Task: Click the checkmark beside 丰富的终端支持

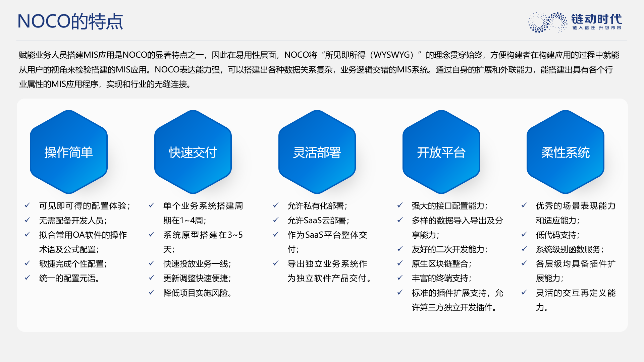Action: (x=400, y=278)
